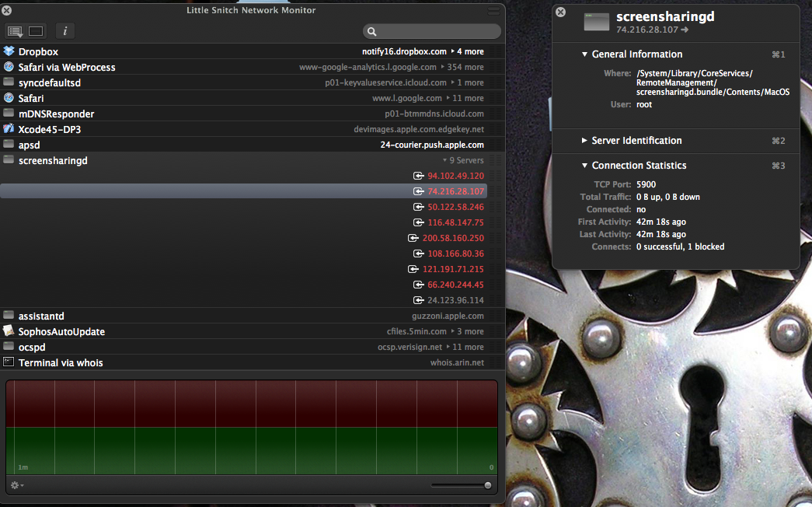
Task: Click the Terminal via whois icon
Action: click(x=9, y=362)
